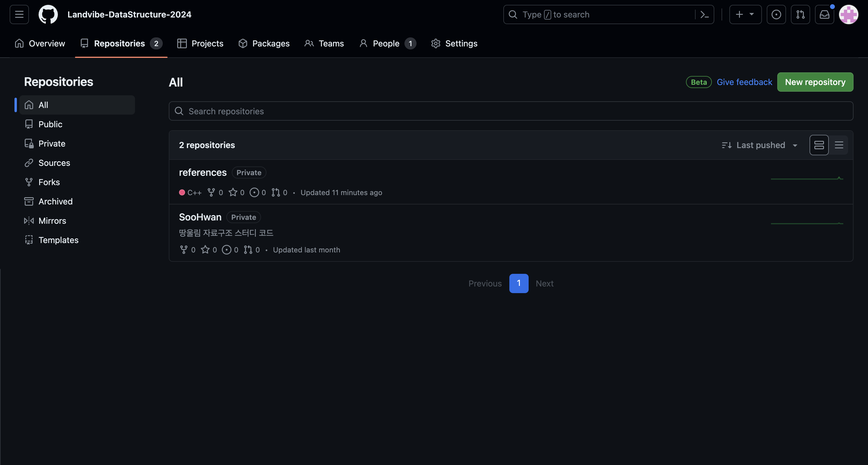Open the Last pushed sort dropdown
868x465 pixels.
760,145
